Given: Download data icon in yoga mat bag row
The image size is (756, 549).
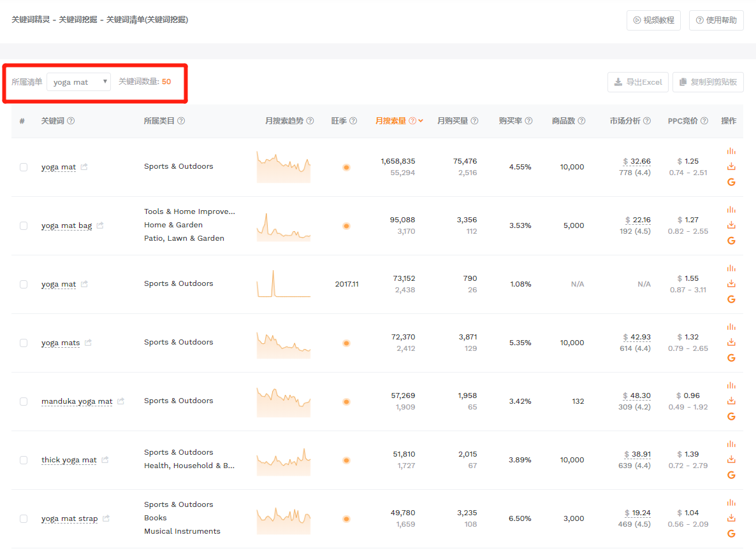Looking at the screenshot, I should point(731,225).
